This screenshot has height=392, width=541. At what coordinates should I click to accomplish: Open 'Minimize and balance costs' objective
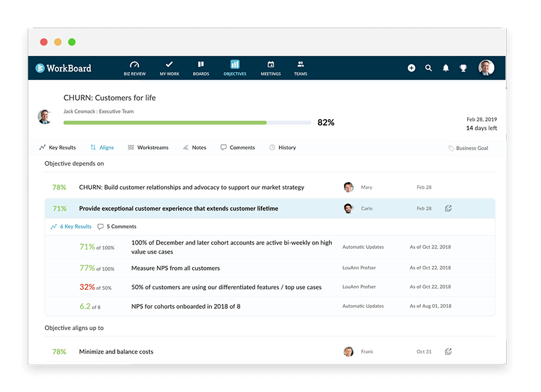click(117, 351)
